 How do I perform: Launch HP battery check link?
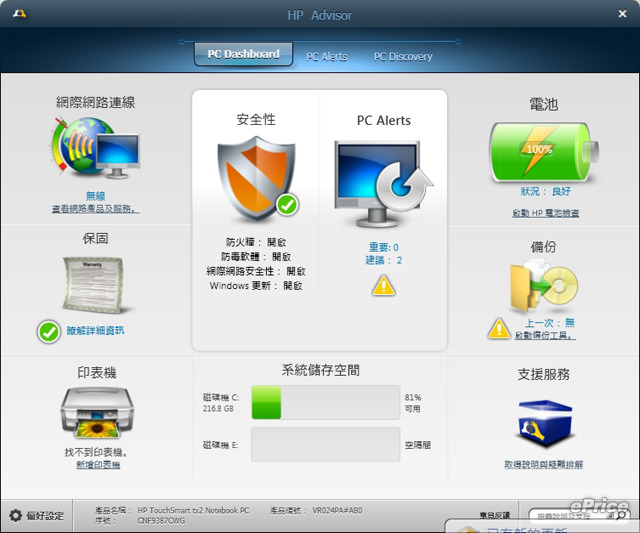click(546, 213)
